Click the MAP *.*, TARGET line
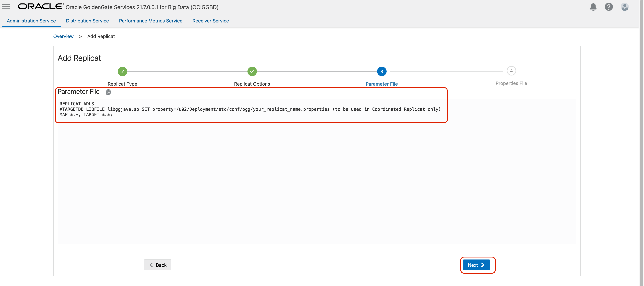Viewport: 644px width, 286px height. pyautogui.click(x=86, y=115)
